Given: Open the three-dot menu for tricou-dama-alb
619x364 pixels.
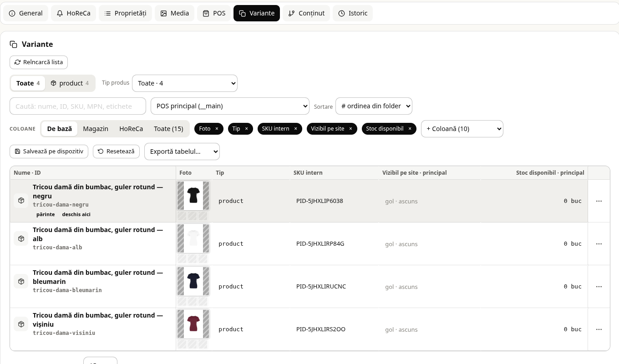Looking at the screenshot, I should (x=599, y=244).
